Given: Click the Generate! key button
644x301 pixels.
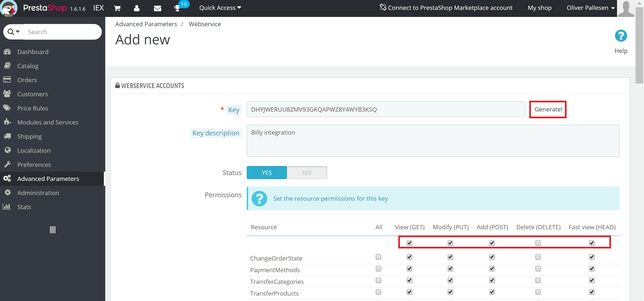Looking at the screenshot, I should 548,109.
